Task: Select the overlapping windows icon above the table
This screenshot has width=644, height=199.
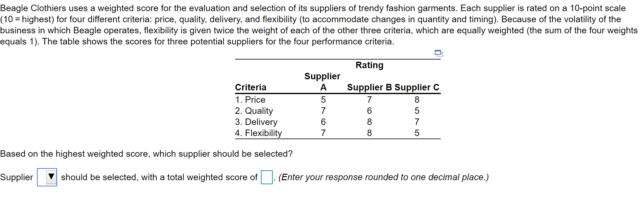Action: [438, 53]
